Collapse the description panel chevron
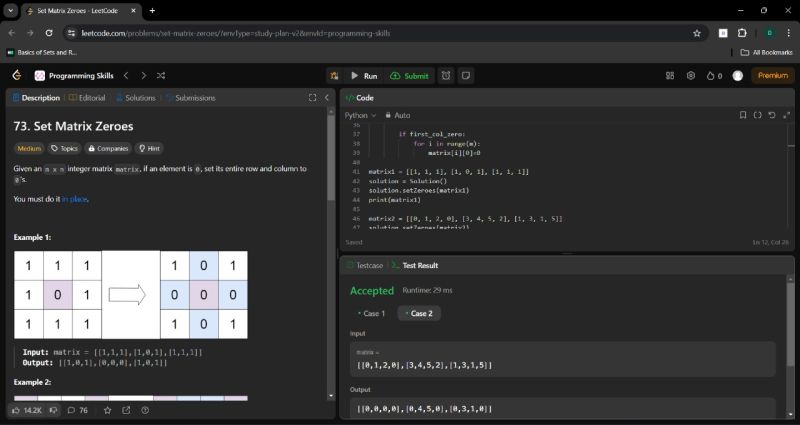The width and height of the screenshot is (800, 425). [327, 97]
